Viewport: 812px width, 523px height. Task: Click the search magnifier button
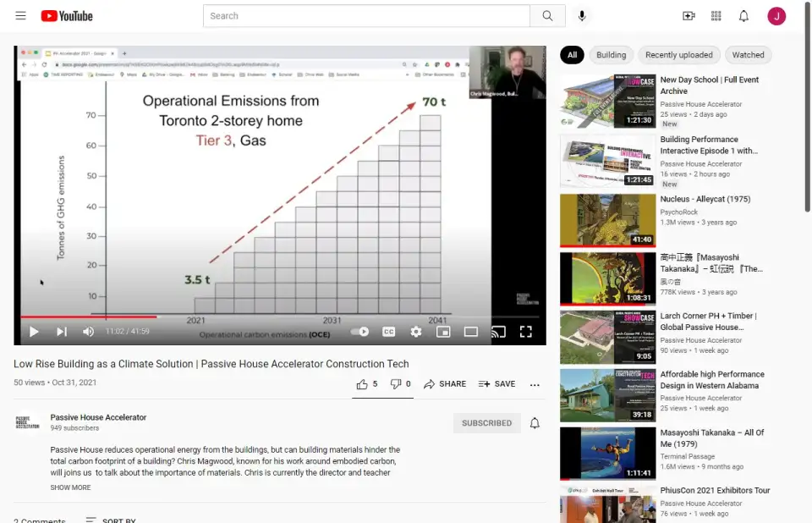coord(547,16)
